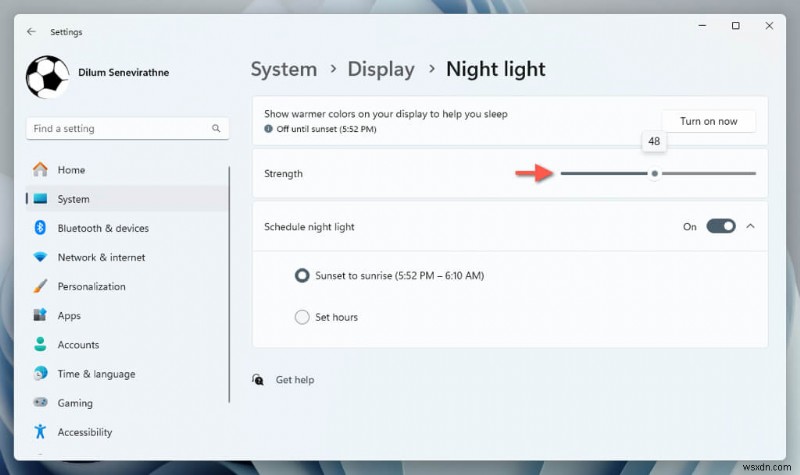
Task: Select the Sunset to sunrise radio option
Action: pyautogui.click(x=302, y=276)
